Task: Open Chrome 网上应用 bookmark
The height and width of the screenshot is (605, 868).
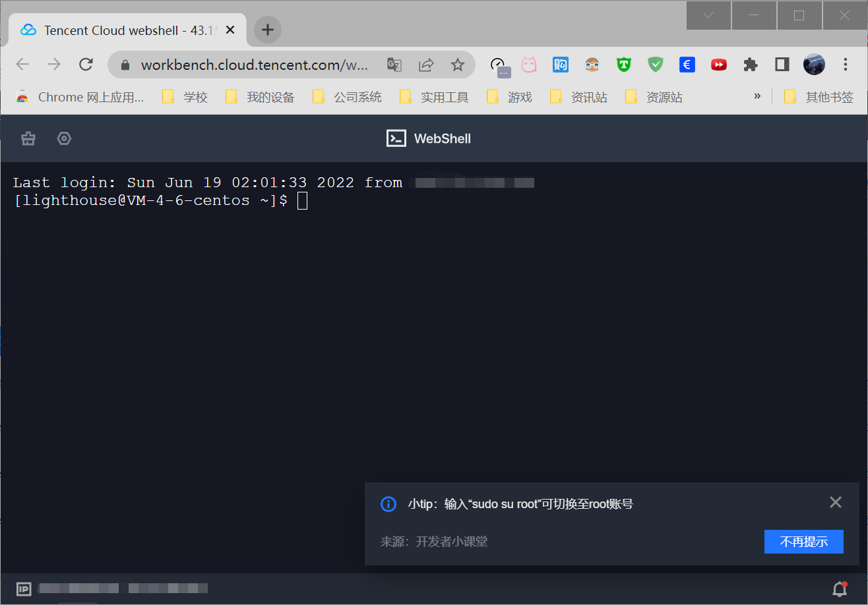Action: tap(80, 98)
